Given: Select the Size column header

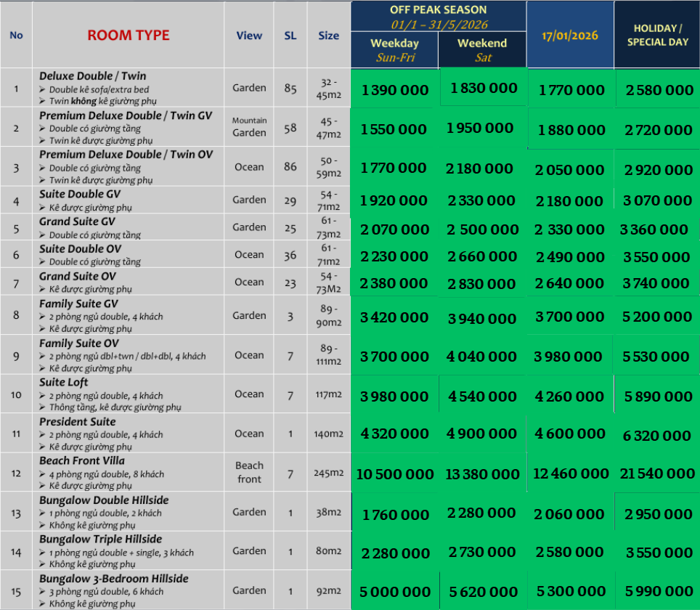Looking at the screenshot, I should tap(328, 36).
